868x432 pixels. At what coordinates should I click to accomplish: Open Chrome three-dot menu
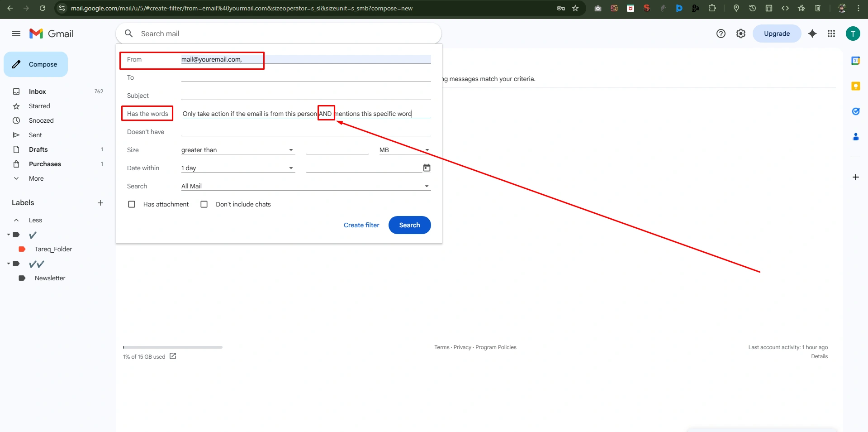point(859,8)
